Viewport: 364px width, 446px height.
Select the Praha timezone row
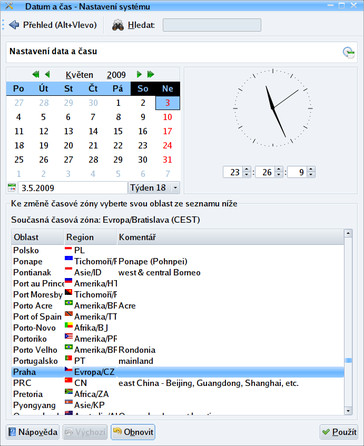coord(178,372)
